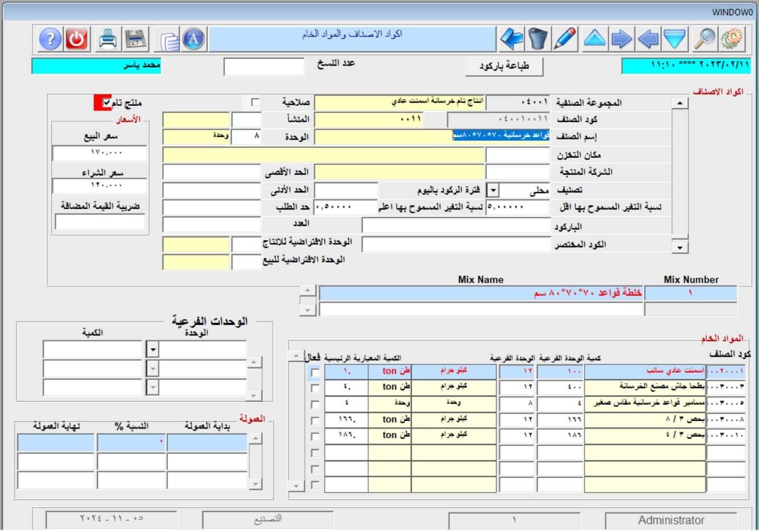
Task: Select the mix name row خلطة قواعد
Action: [x=481, y=293]
